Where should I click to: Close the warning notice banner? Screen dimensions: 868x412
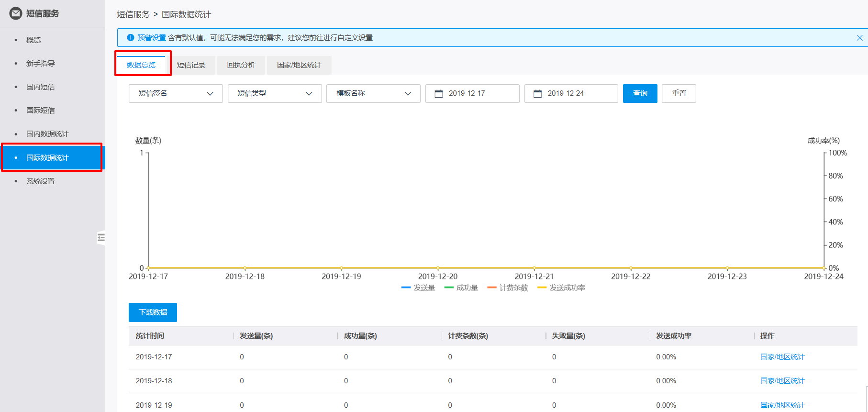point(859,38)
